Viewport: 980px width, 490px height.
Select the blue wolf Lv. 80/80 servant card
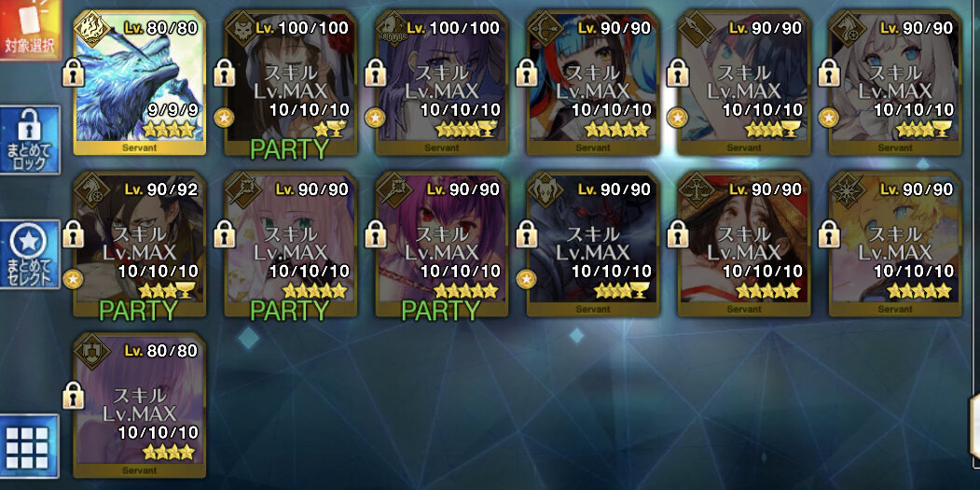tap(139, 82)
